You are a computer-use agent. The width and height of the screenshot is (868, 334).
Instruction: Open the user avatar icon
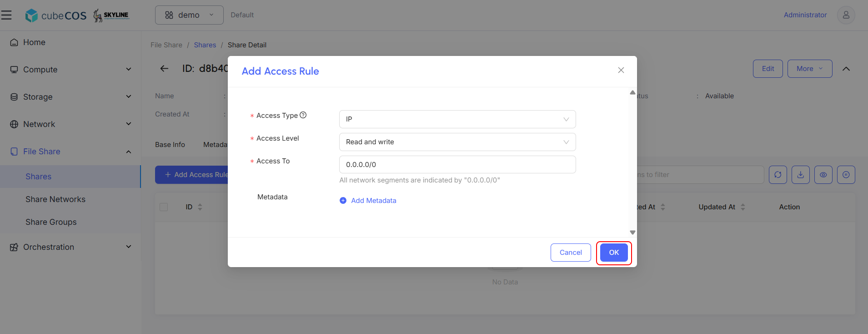(x=846, y=15)
